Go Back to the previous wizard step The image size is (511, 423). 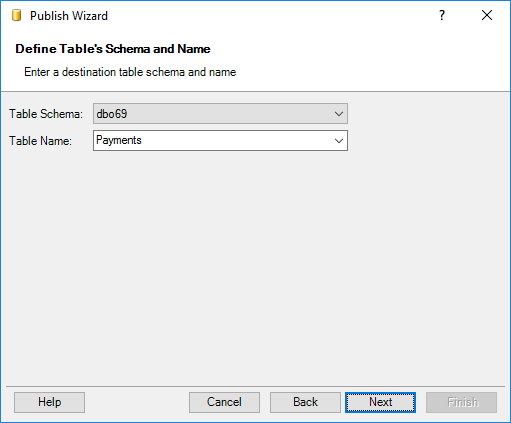(305, 402)
